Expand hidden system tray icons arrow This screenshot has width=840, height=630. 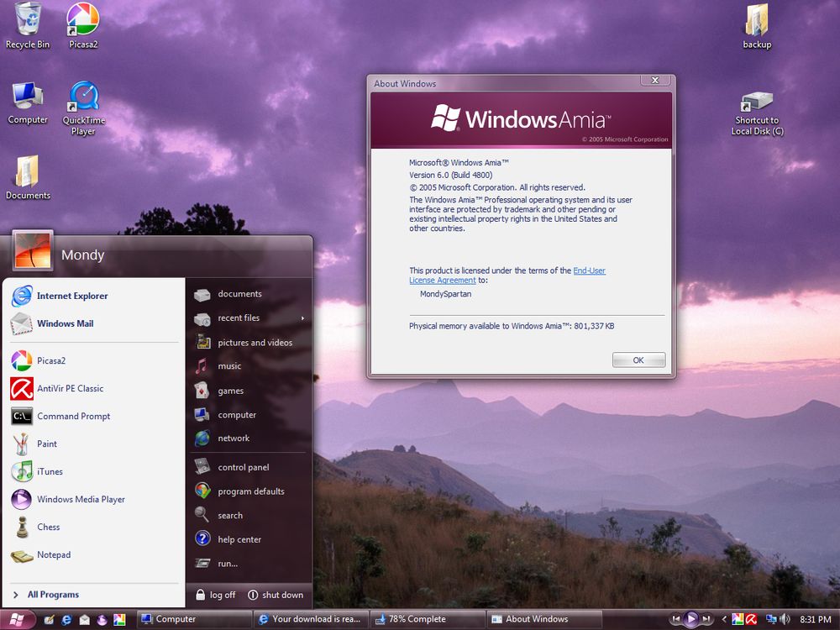[x=724, y=619]
